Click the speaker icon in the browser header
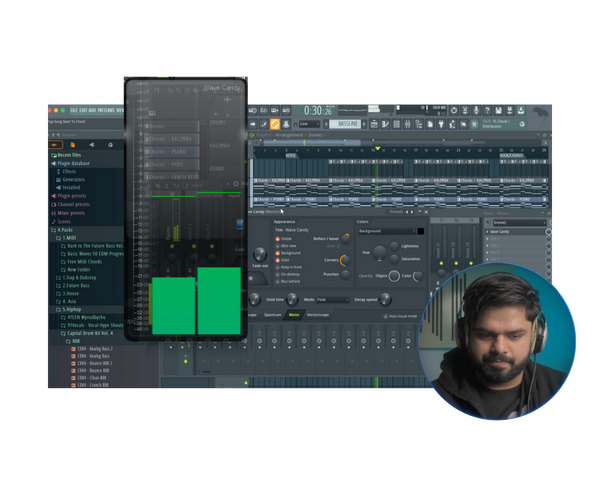This screenshot has height=480, width=600. click(91, 145)
